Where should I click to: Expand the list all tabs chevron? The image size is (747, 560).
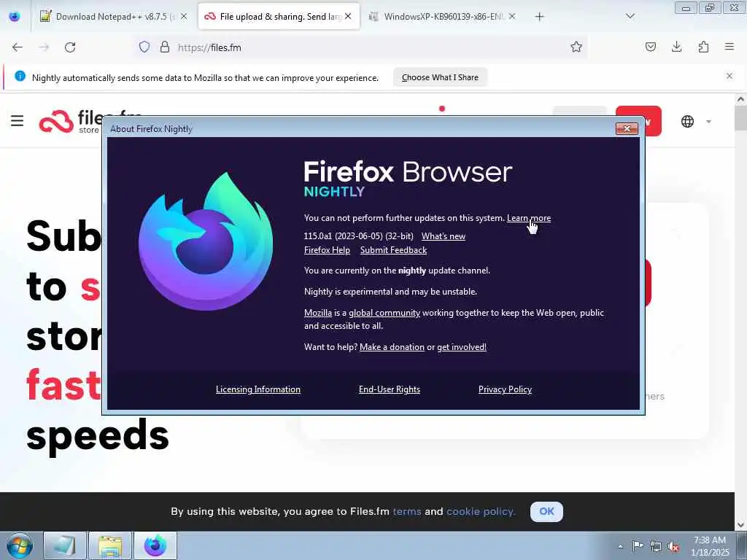(630, 16)
